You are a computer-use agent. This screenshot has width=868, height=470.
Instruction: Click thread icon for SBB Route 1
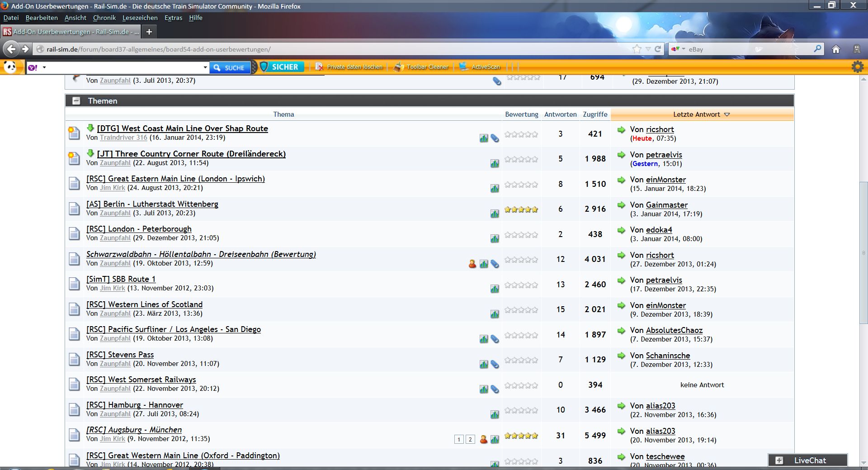(x=74, y=284)
